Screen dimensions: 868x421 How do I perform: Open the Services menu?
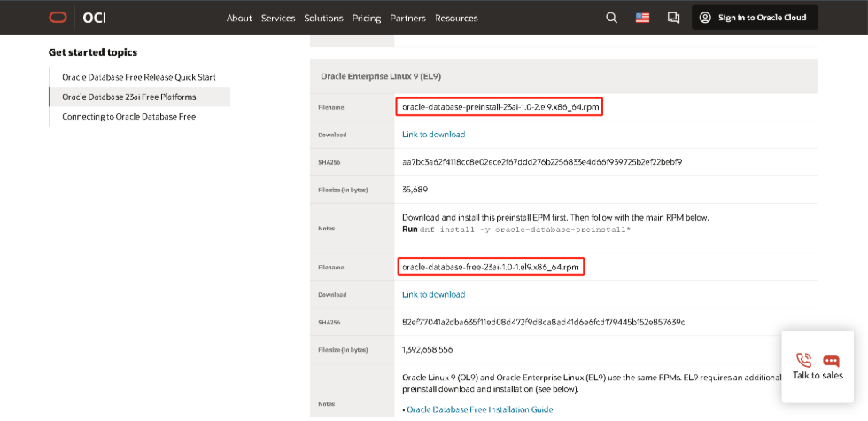(278, 19)
